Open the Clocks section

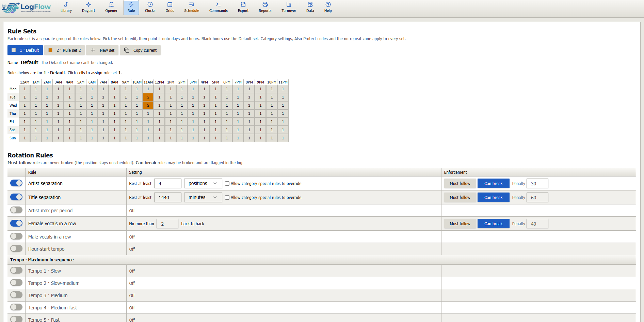click(150, 7)
